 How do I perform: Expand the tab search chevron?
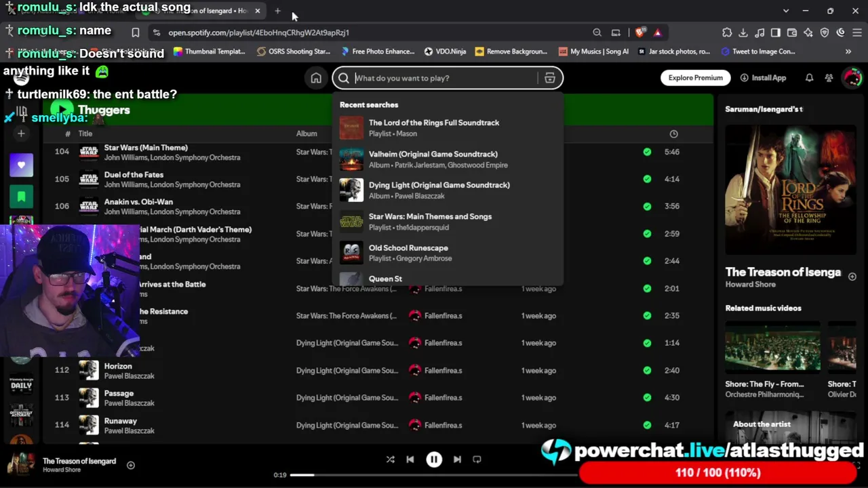pyautogui.click(x=786, y=11)
